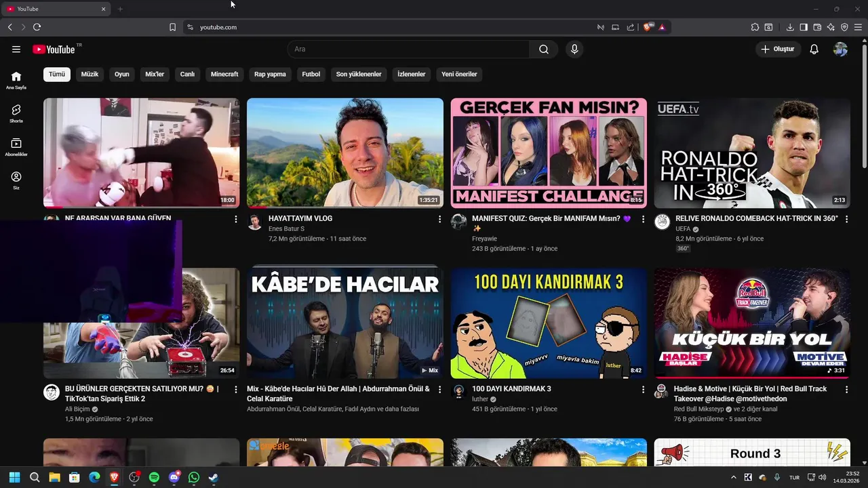The image size is (868, 488).
Task: Close the YouTube tab
Action: 104,9
